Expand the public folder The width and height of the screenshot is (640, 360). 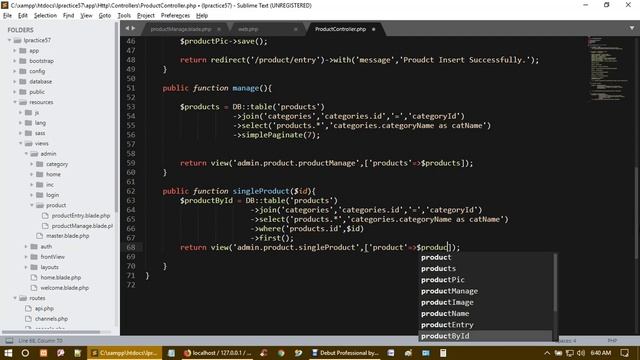pos(15,92)
